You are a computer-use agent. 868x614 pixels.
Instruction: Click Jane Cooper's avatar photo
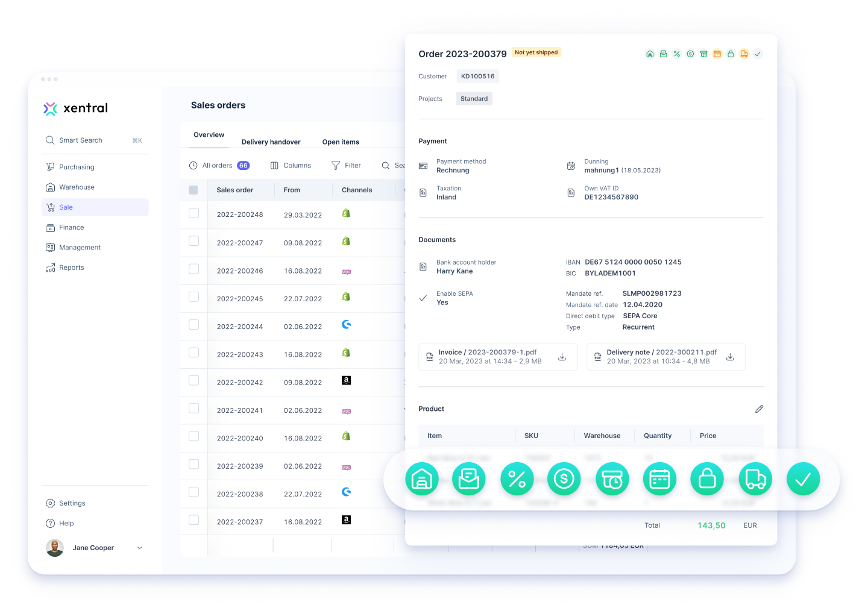click(55, 548)
